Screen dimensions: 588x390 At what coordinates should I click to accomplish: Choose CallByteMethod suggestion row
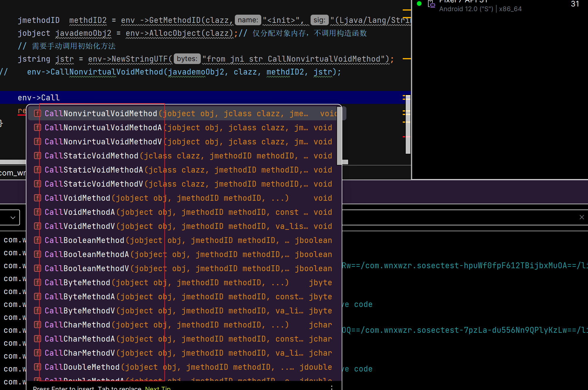click(x=184, y=283)
